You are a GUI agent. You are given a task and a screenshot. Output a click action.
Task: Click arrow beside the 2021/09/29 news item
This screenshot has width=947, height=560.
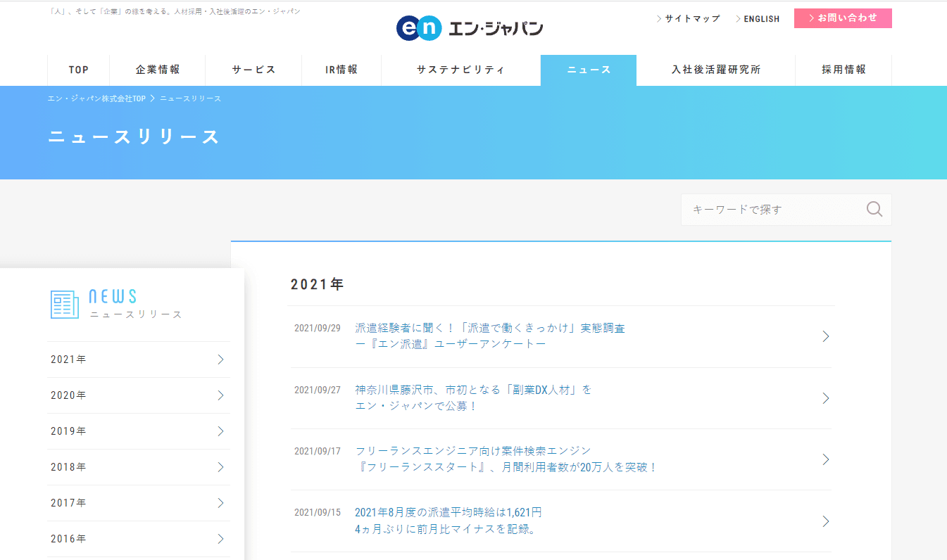click(x=826, y=337)
